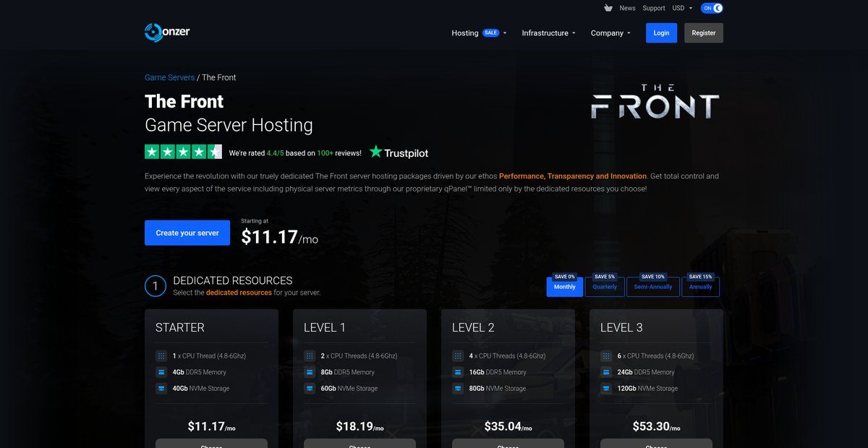Expand the Hosting menu

coord(479,33)
